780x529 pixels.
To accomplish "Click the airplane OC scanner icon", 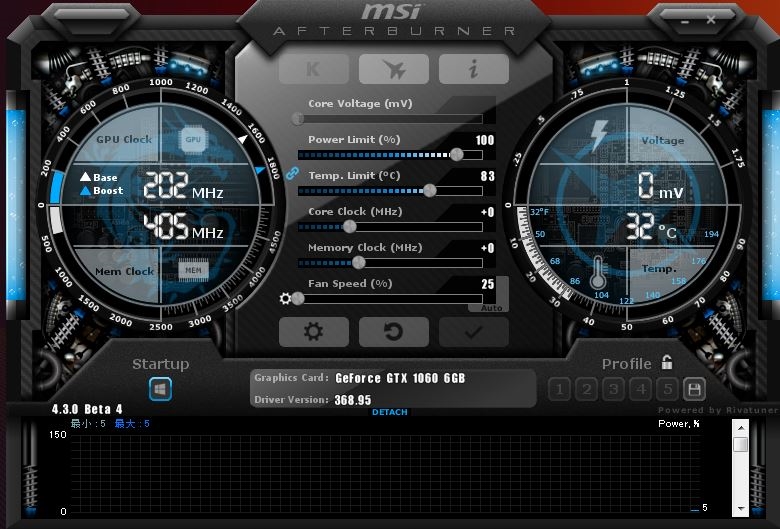I will click(393, 69).
